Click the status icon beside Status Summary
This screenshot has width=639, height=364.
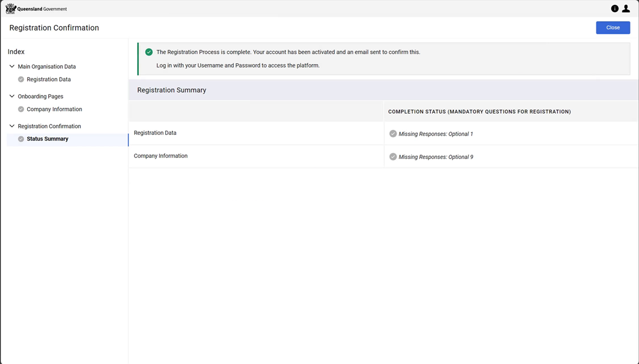coord(21,139)
